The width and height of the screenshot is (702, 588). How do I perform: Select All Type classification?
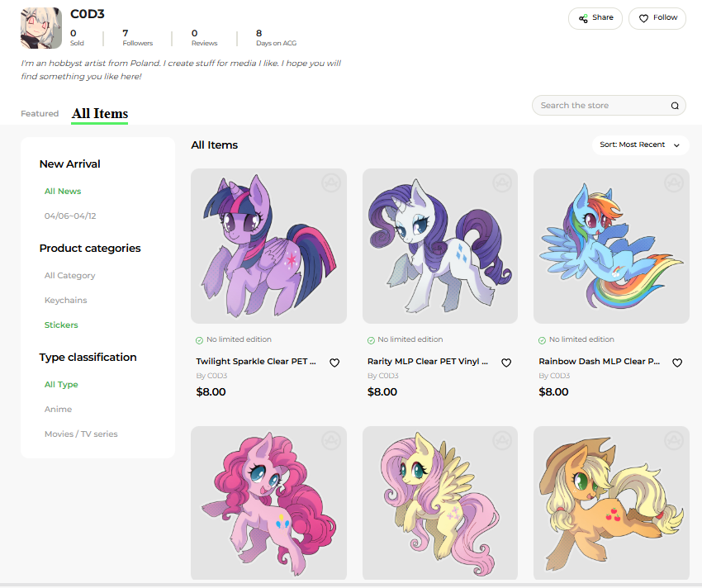61,384
